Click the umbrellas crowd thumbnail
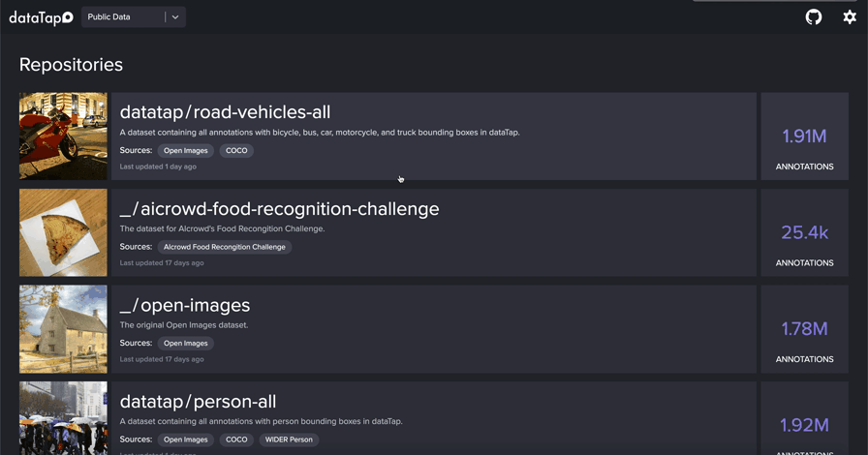Viewport: 868px width, 455px height. coord(63,418)
